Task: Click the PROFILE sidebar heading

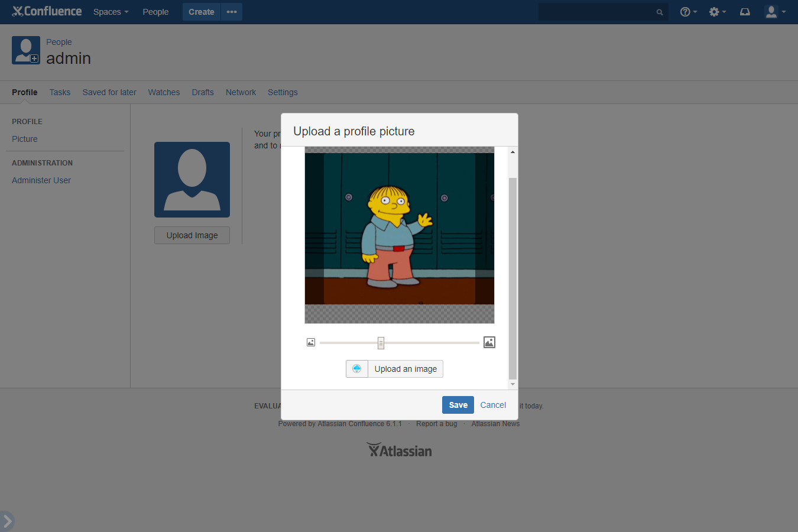Action: [27, 121]
